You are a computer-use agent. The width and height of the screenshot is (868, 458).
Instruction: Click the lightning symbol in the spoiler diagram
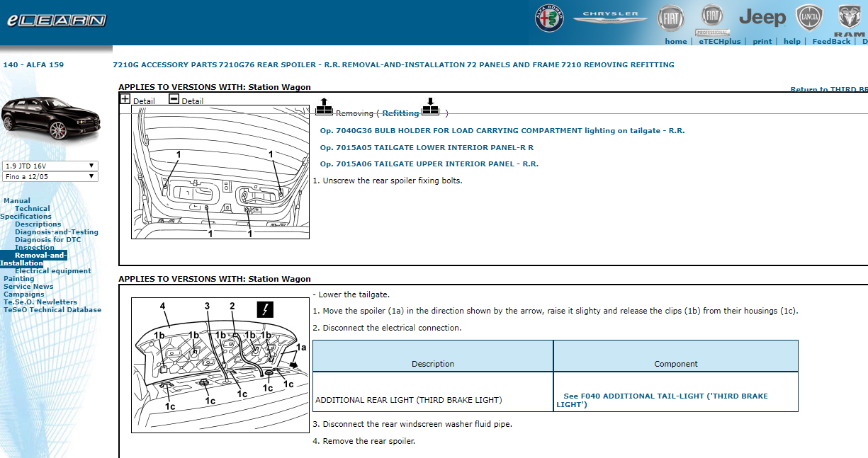click(265, 309)
